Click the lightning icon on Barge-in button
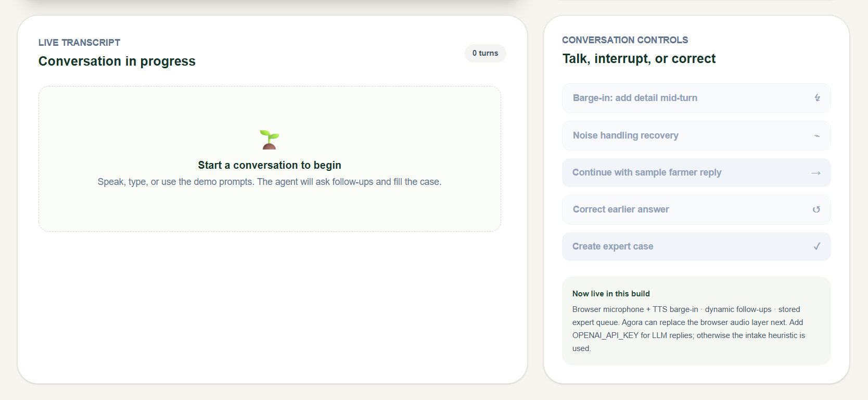Screen dimensions: 868x400 (x=817, y=98)
